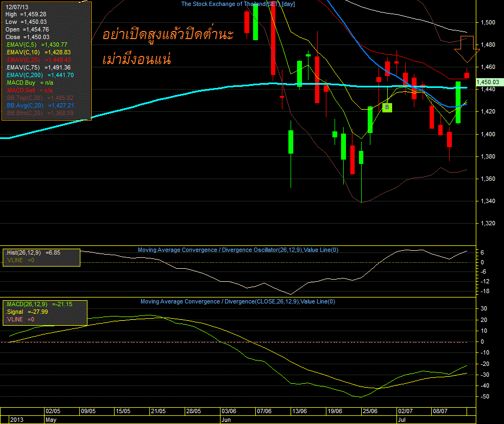
Task: Click the 'High =1,459.28' legend row
Action: [x=26, y=15]
